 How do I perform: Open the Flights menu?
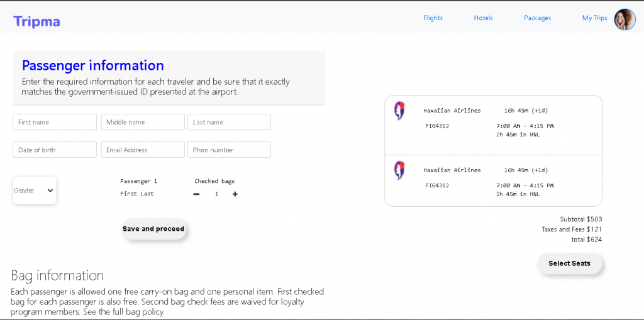click(x=433, y=18)
